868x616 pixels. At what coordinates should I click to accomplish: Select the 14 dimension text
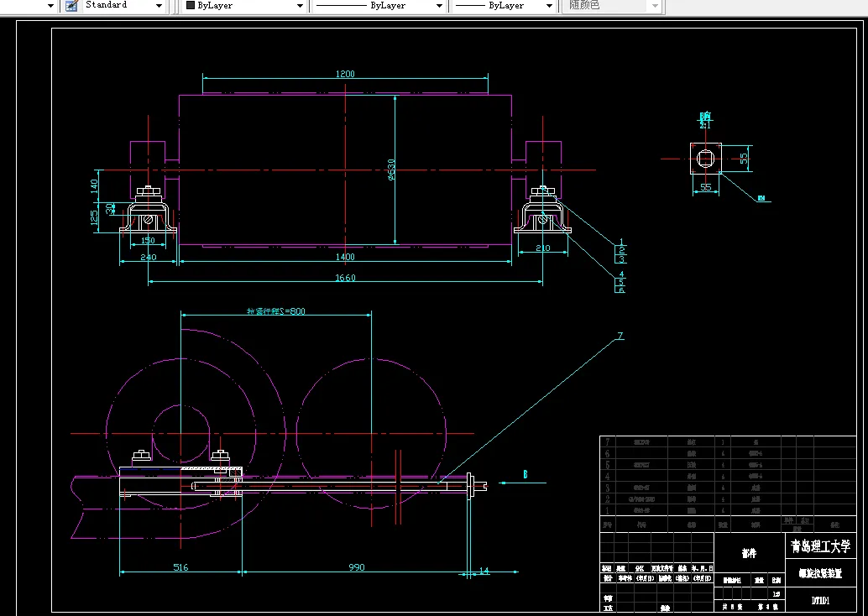(484, 571)
